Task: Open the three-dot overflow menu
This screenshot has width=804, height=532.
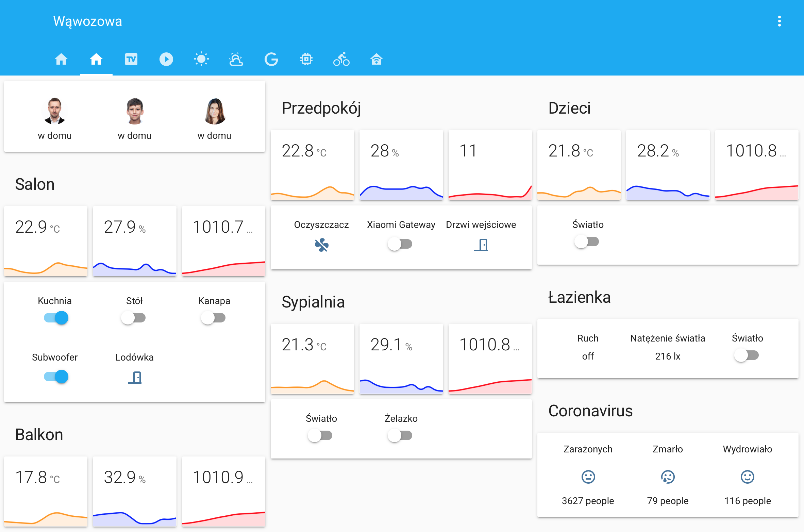Action: tap(779, 21)
